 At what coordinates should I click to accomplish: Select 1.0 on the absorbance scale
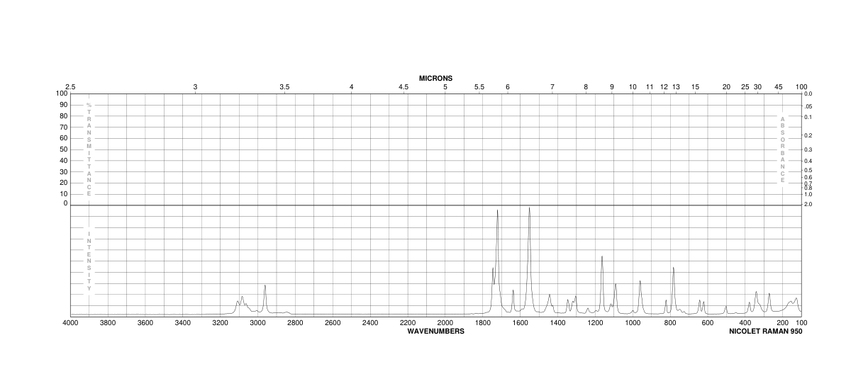809,194
